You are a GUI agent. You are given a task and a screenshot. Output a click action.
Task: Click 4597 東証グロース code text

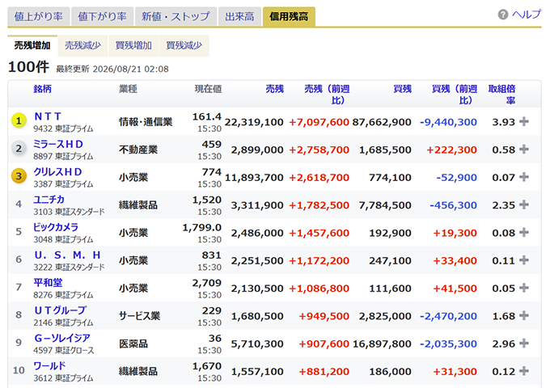tap(64, 350)
